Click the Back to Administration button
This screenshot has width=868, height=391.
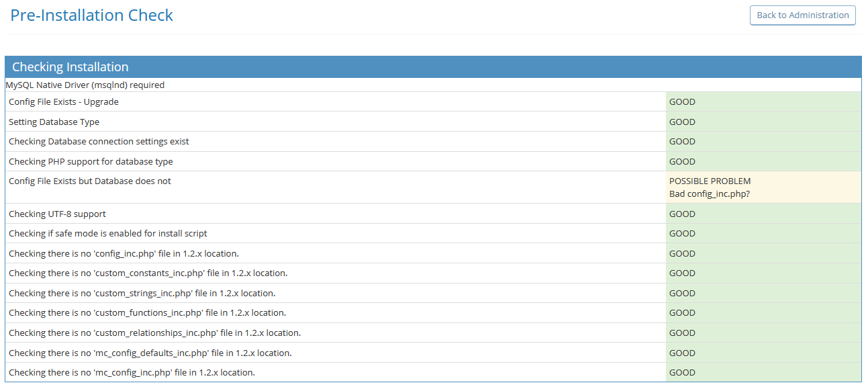coord(802,15)
